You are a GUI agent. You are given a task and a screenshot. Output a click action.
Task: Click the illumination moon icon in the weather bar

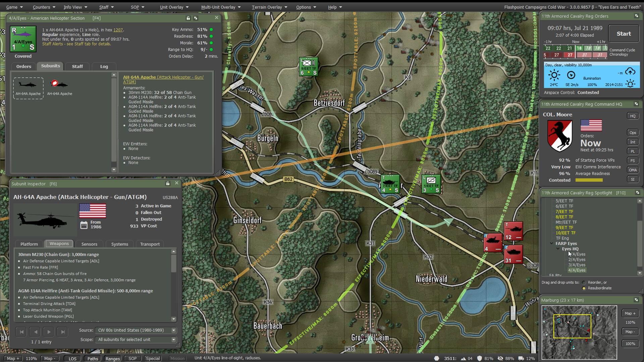coord(630,84)
